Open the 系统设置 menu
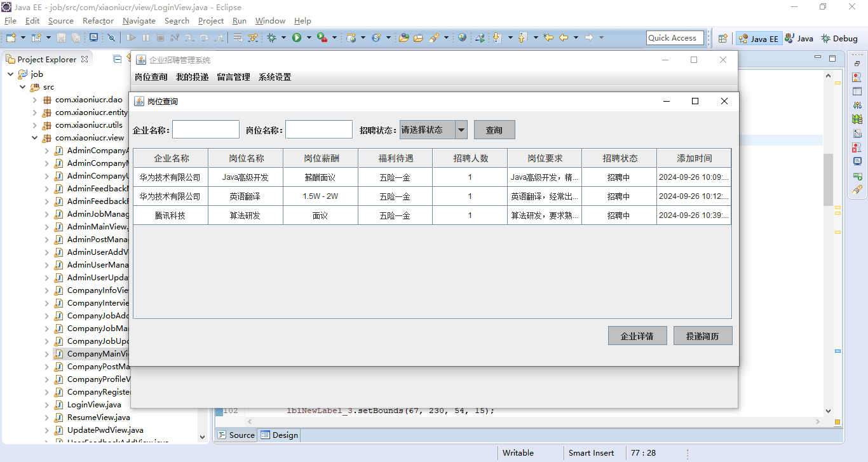The width and height of the screenshot is (868, 462). pyautogui.click(x=275, y=77)
